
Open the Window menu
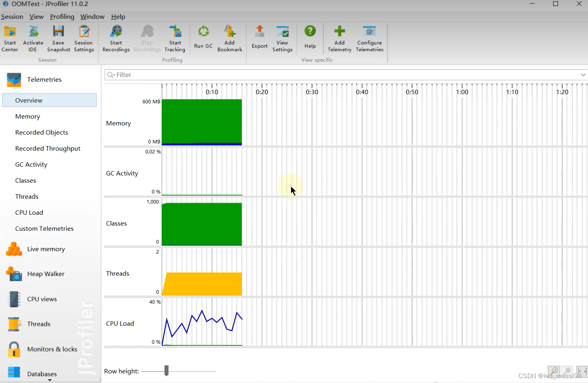92,17
